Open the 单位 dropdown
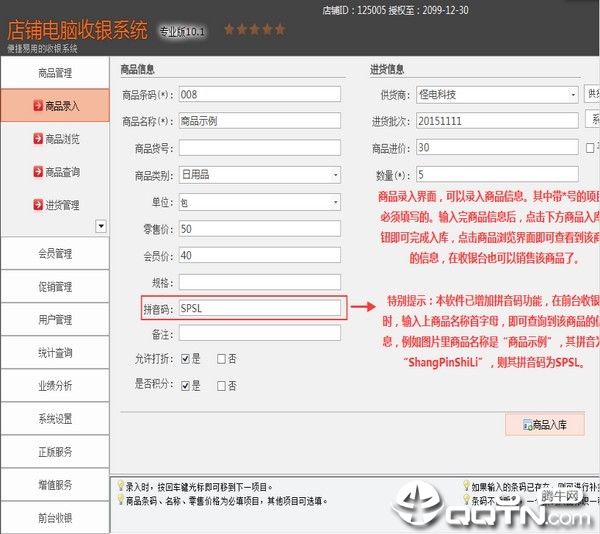600x534 pixels. [336, 202]
